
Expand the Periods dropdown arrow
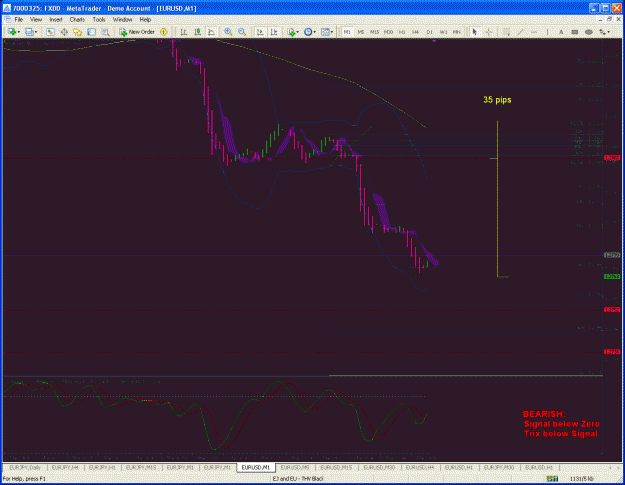point(314,32)
